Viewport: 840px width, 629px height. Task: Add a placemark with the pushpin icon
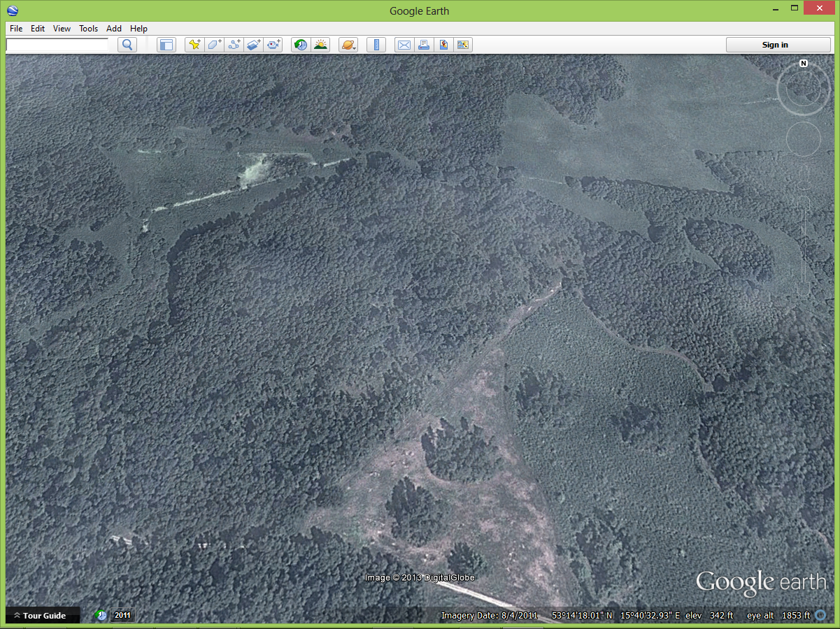click(x=194, y=45)
